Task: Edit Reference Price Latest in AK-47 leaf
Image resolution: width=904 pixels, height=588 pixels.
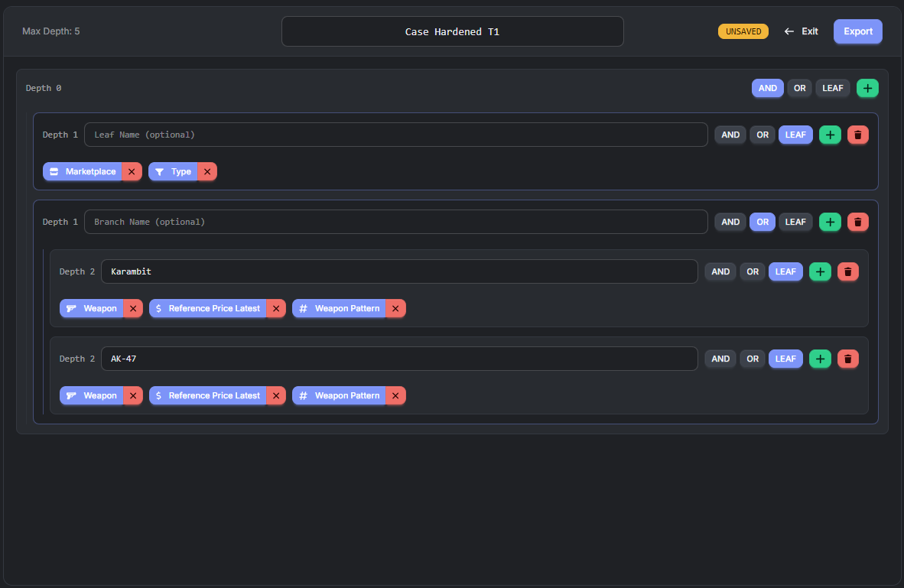Action: [x=208, y=395]
